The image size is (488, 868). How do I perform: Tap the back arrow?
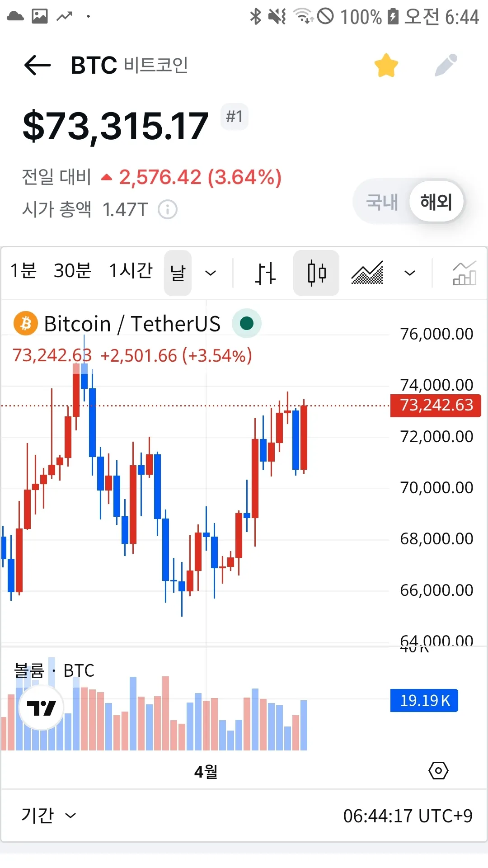point(38,66)
